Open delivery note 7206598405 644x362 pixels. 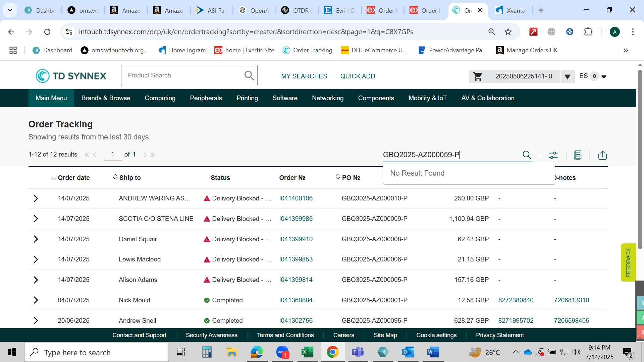[571, 321]
